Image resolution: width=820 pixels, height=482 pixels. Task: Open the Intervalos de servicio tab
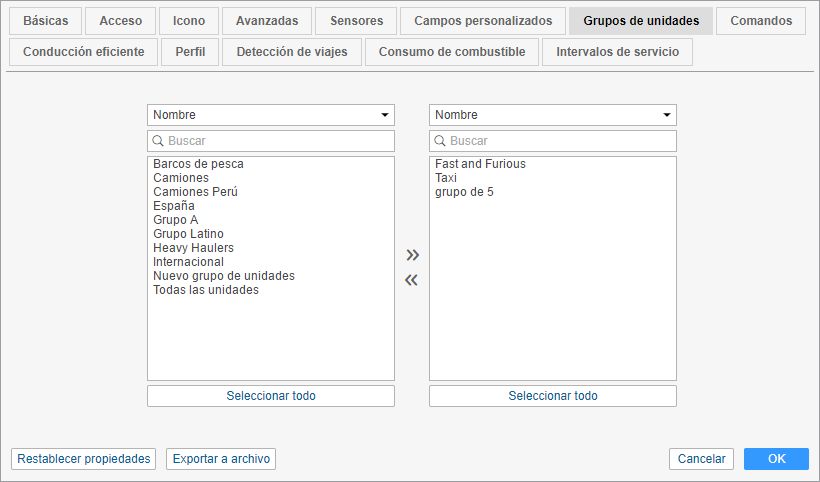point(617,52)
